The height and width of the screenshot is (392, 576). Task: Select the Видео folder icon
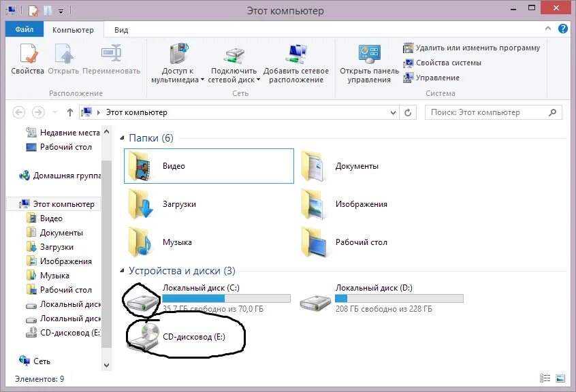[x=140, y=166]
